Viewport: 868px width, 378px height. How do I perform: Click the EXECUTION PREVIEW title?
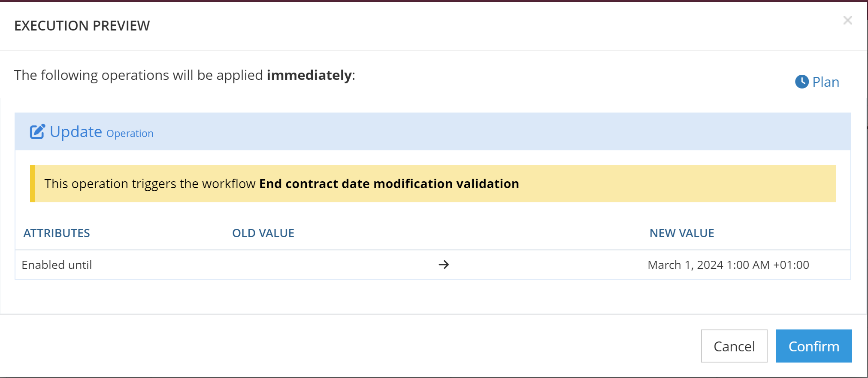coord(82,26)
